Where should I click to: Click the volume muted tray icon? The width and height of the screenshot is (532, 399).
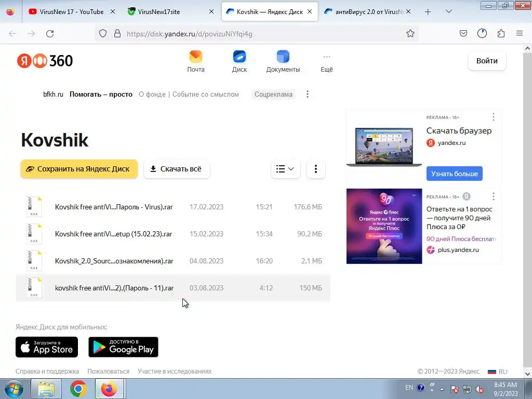(x=480, y=390)
